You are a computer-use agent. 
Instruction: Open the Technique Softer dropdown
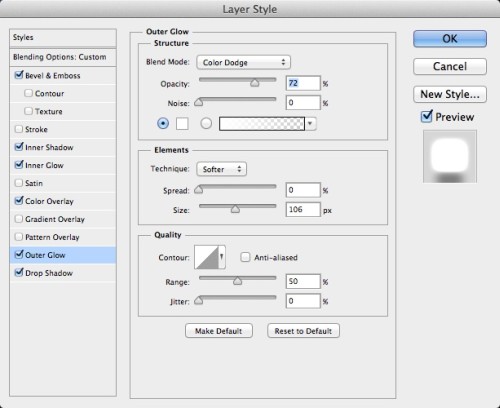click(x=222, y=169)
